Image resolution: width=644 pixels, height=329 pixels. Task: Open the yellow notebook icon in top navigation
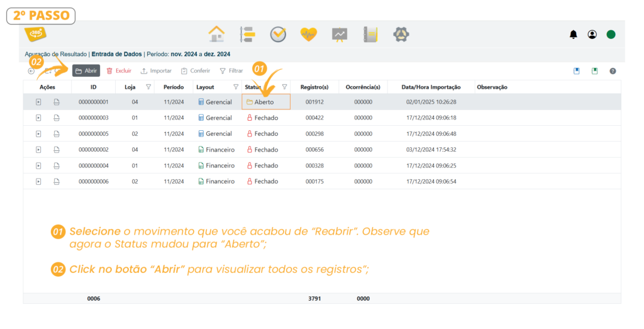[370, 35]
